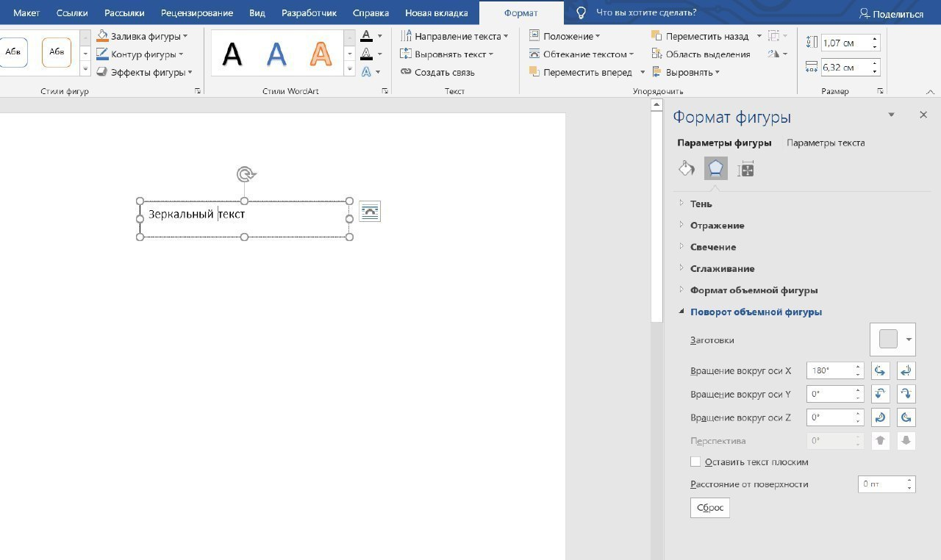This screenshot has width=941, height=560.
Task: Expand the 'Тень' section
Action: coord(701,204)
